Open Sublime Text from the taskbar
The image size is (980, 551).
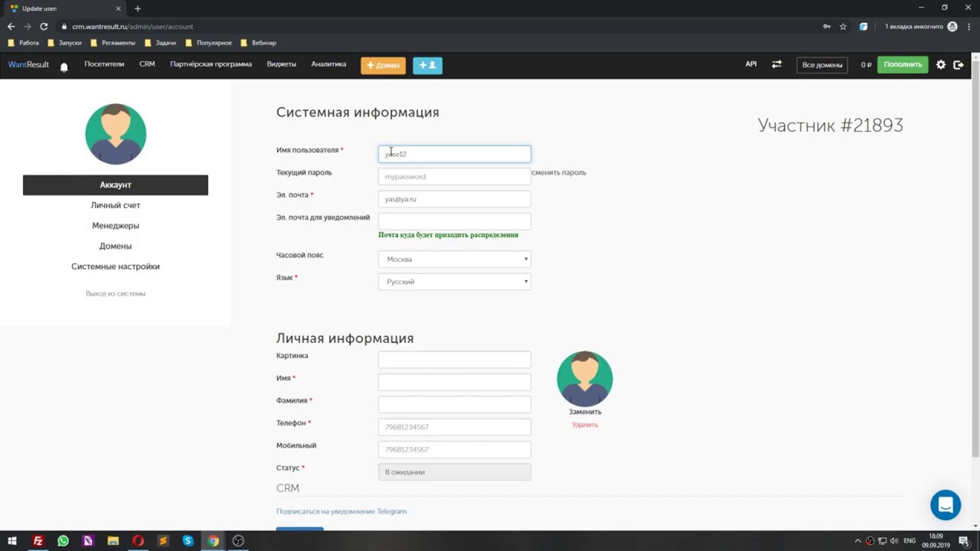pos(163,541)
